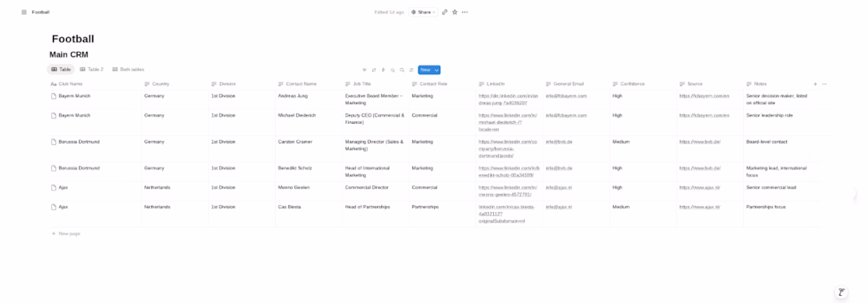Viewport: 868px width, 303px height.
Task: Select the 'Commercial Director' job title cell
Action: [x=367, y=187]
